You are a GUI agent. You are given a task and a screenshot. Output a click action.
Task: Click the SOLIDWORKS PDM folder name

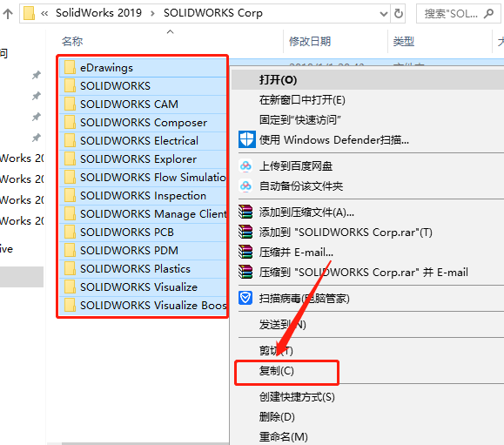129,251
